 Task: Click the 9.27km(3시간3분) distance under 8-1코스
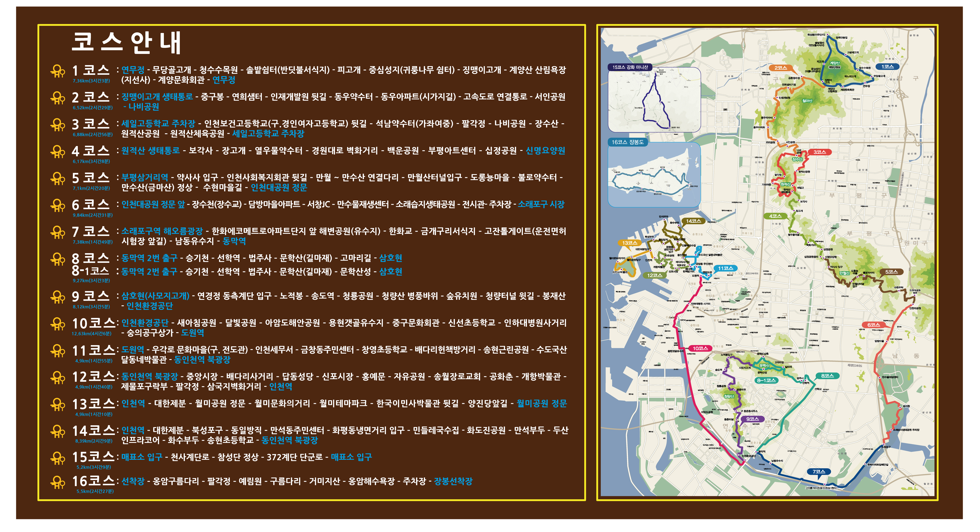point(91,280)
